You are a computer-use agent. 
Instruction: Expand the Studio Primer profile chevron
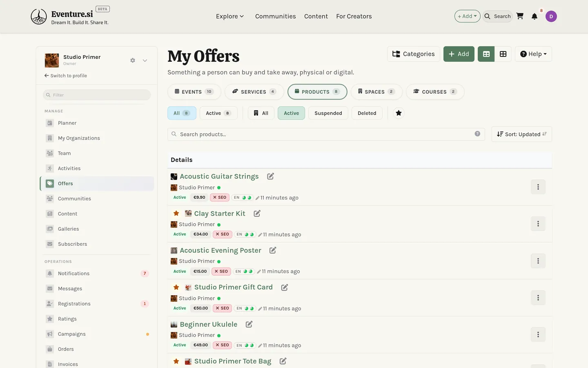pyautogui.click(x=145, y=61)
